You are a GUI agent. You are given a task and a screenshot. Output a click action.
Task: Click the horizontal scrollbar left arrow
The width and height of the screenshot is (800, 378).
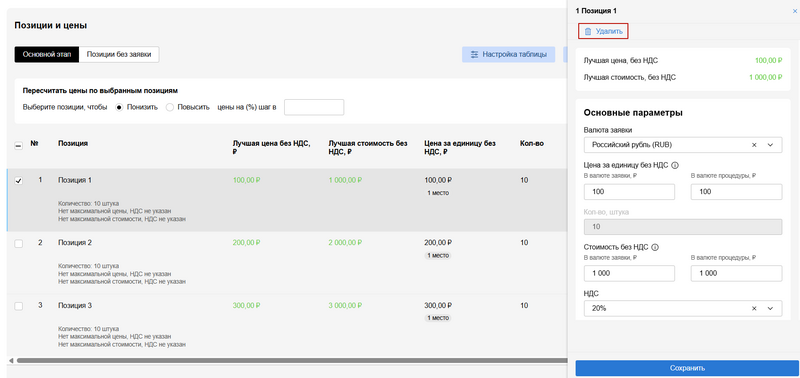coord(11,360)
